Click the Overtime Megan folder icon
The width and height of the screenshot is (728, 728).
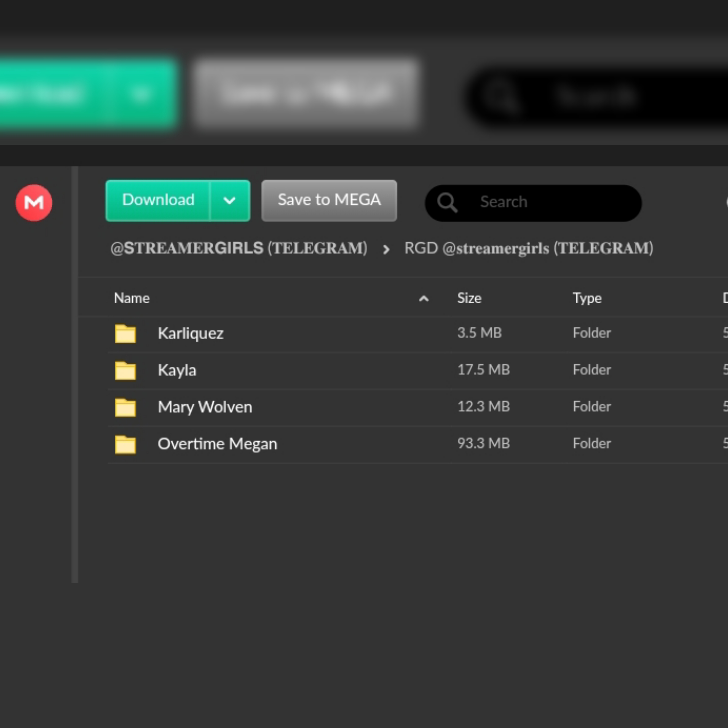click(x=125, y=444)
